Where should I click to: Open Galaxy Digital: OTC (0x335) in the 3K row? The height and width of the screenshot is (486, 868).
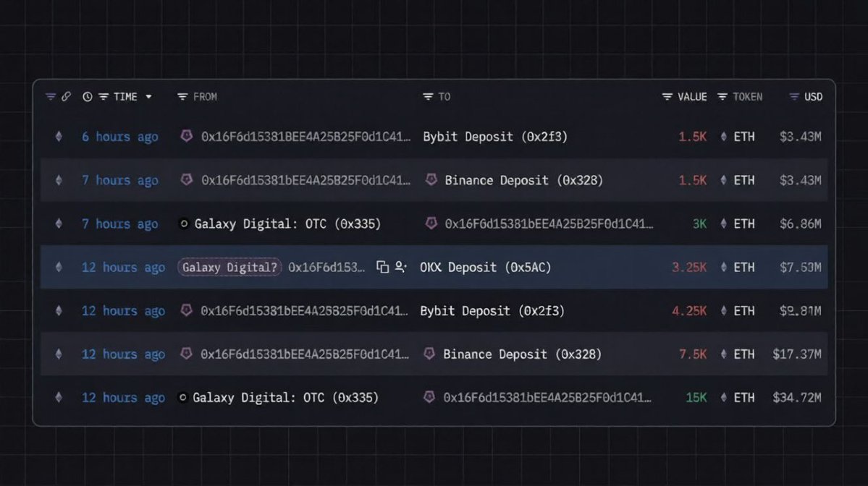(x=287, y=224)
